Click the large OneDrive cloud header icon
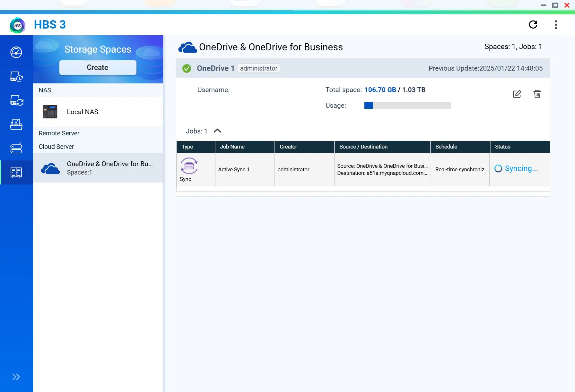 pos(187,47)
